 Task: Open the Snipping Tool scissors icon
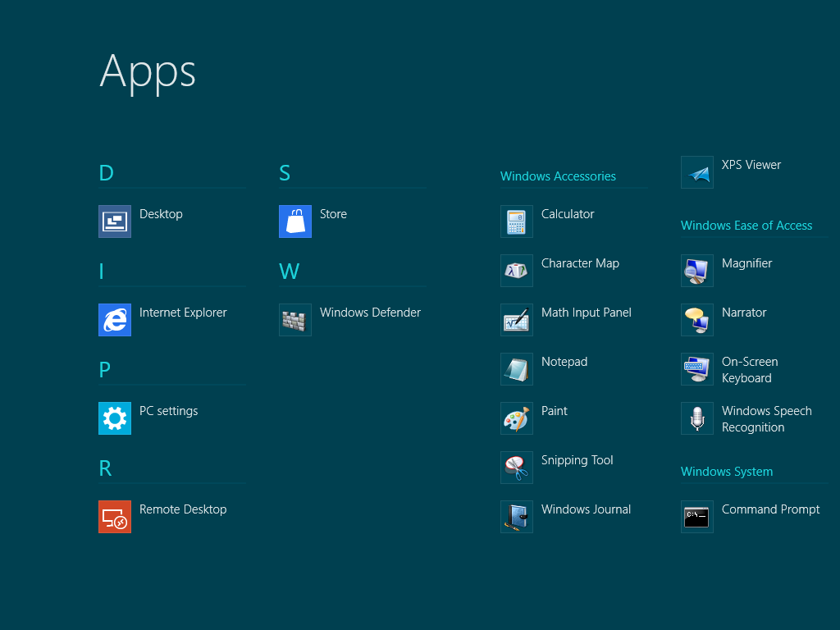click(x=516, y=468)
